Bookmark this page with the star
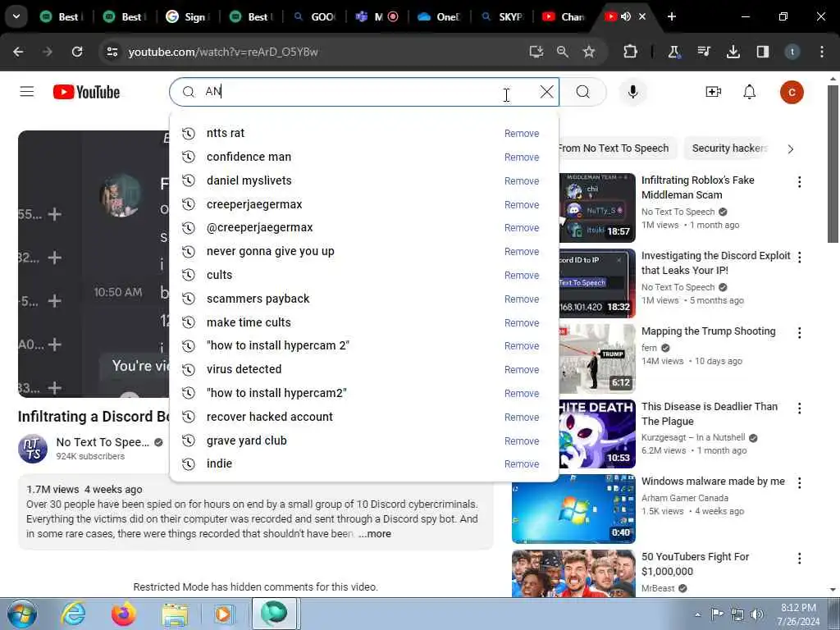This screenshot has width=840, height=630. coord(589,52)
